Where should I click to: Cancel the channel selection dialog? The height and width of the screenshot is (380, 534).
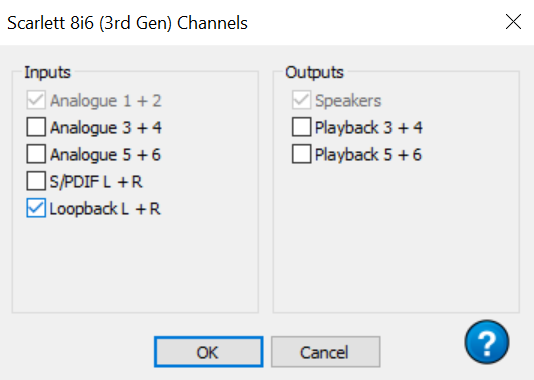326,352
